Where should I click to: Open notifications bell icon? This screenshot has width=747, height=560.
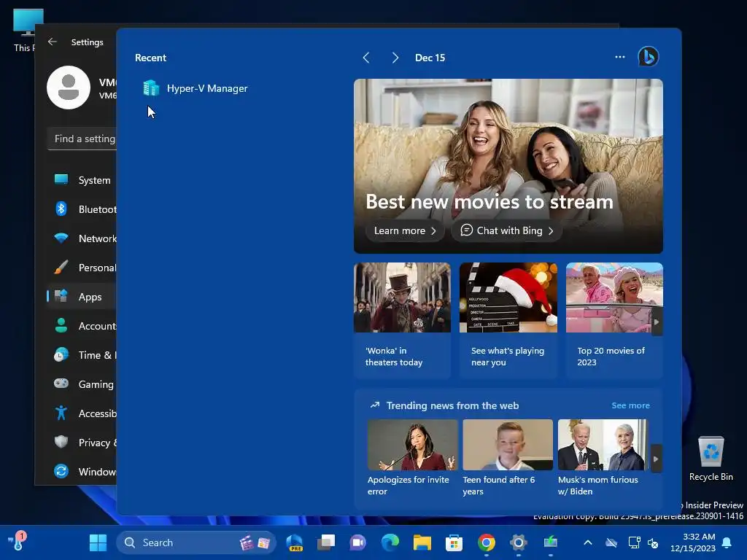coord(727,542)
